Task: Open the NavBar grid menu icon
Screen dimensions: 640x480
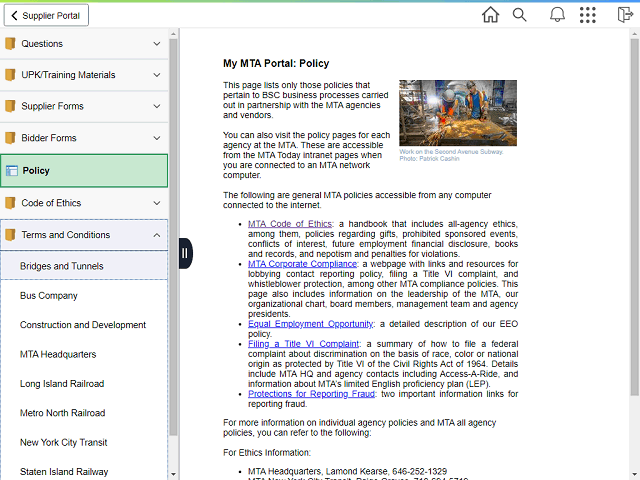Action: coord(588,15)
